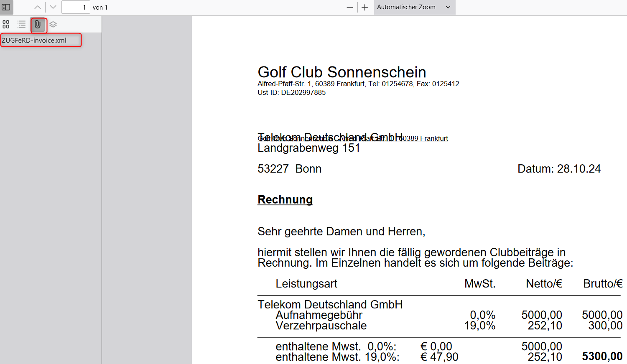
Task: Click the 'Netto/€' column header
Action: coord(544,284)
